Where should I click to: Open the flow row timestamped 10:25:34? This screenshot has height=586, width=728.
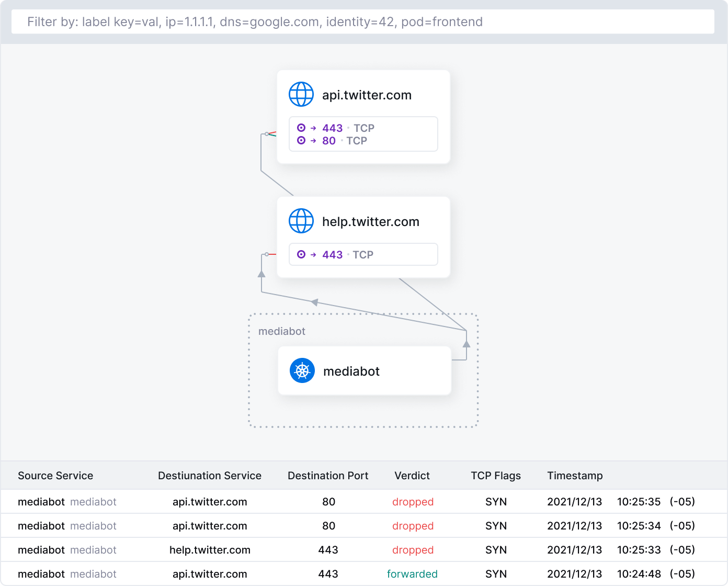[364, 526]
